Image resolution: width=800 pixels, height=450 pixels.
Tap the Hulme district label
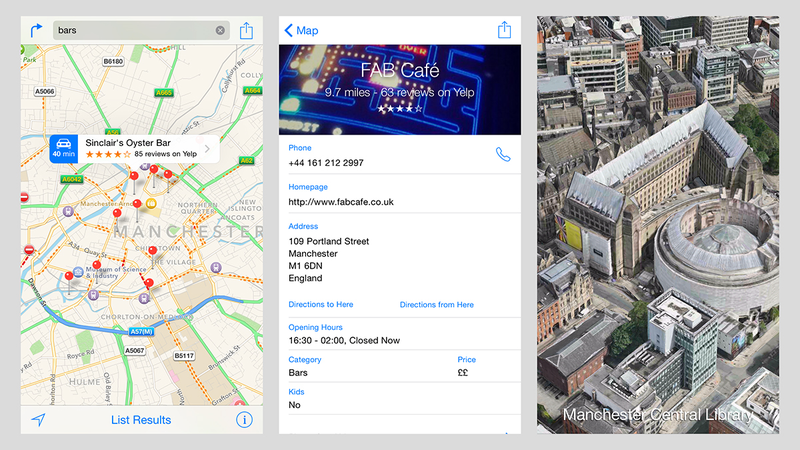(85, 382)
